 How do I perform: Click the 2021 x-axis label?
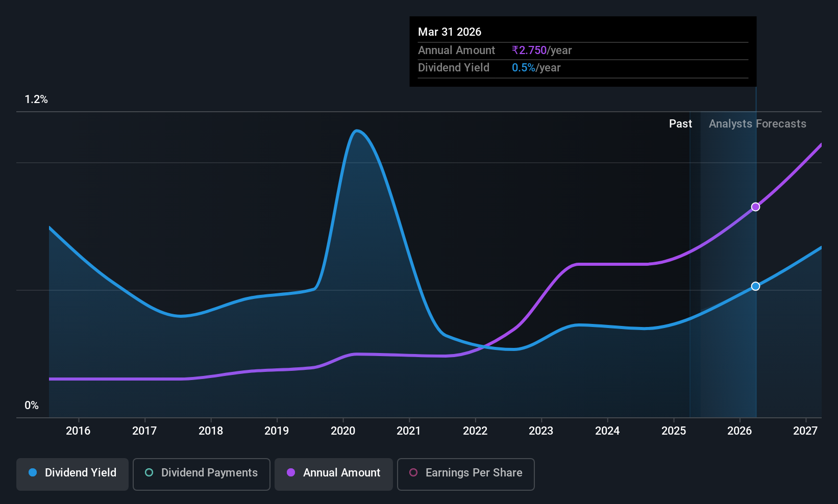pos(409,431)
